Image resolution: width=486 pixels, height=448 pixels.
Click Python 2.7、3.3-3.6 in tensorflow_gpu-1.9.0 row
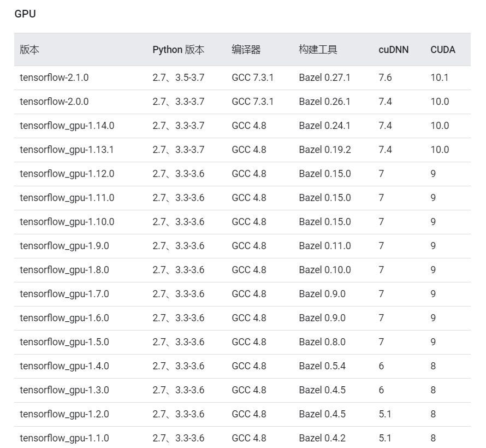[178, 246]
